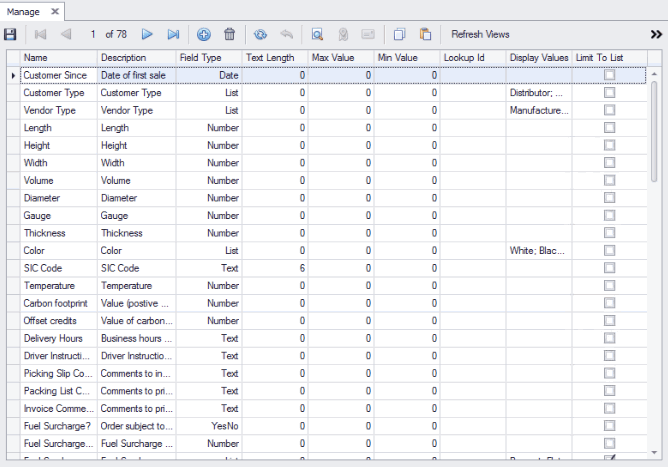Check Limit To List for Customer Since

click(x=609, y=75)
